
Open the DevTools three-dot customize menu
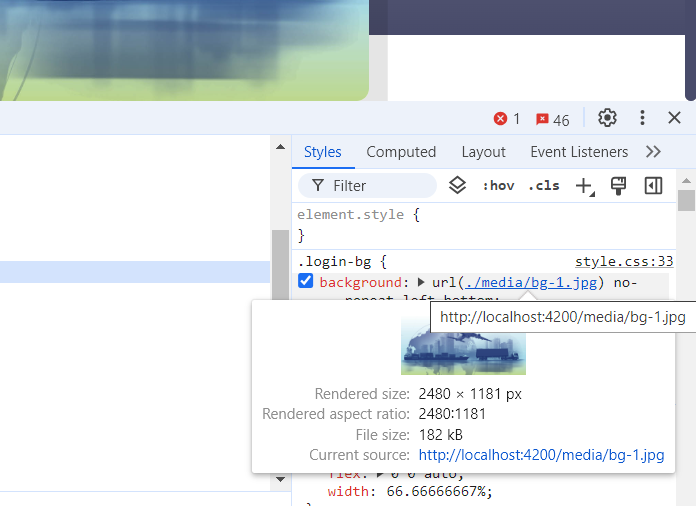click(x=642, y=118)
